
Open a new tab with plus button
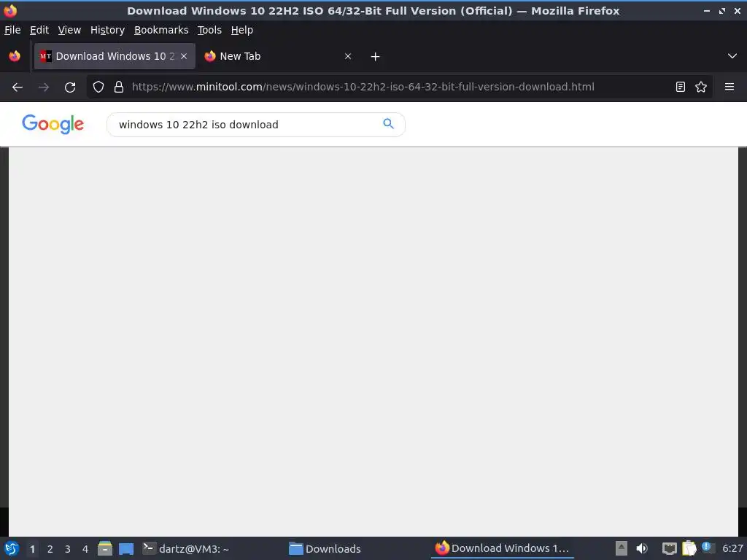click(x=376, y=57)
